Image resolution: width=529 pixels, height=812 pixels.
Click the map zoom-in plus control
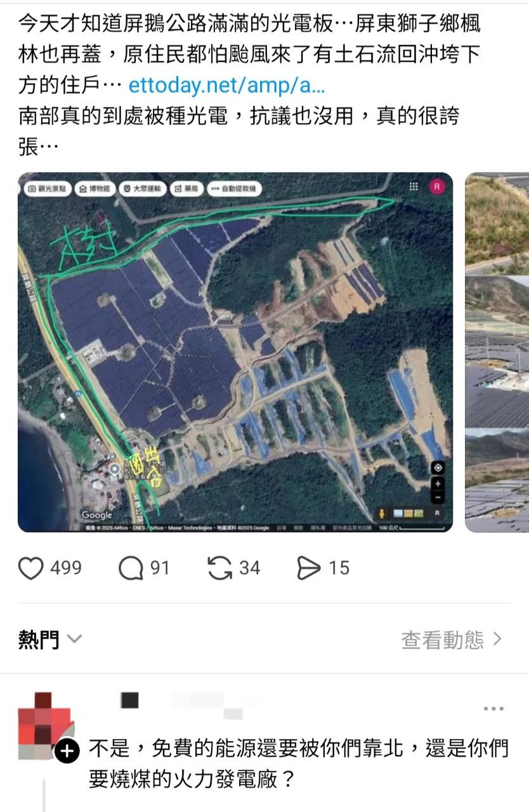[438, 483]
